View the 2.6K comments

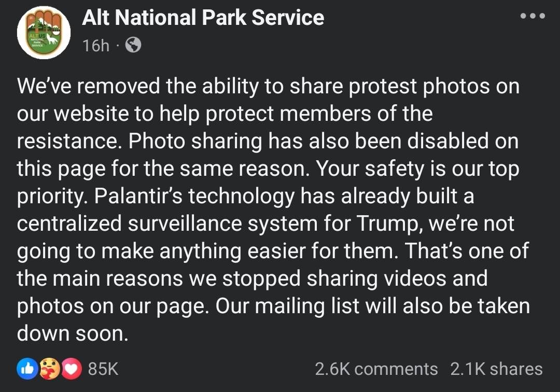pyautogui.click(x=376, y=369)
